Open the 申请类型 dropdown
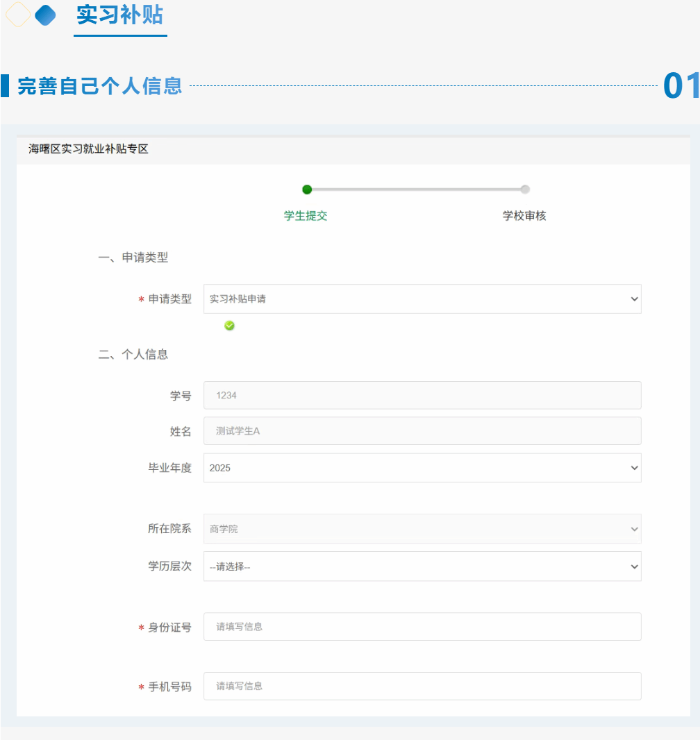Screen dimensions: 700x740 coord(422,299)
